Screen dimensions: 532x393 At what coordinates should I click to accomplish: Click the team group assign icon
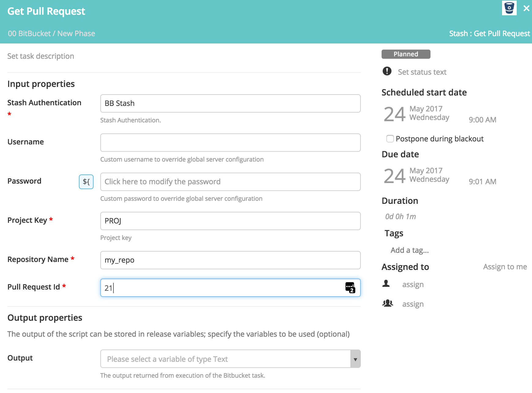[388, 303]
